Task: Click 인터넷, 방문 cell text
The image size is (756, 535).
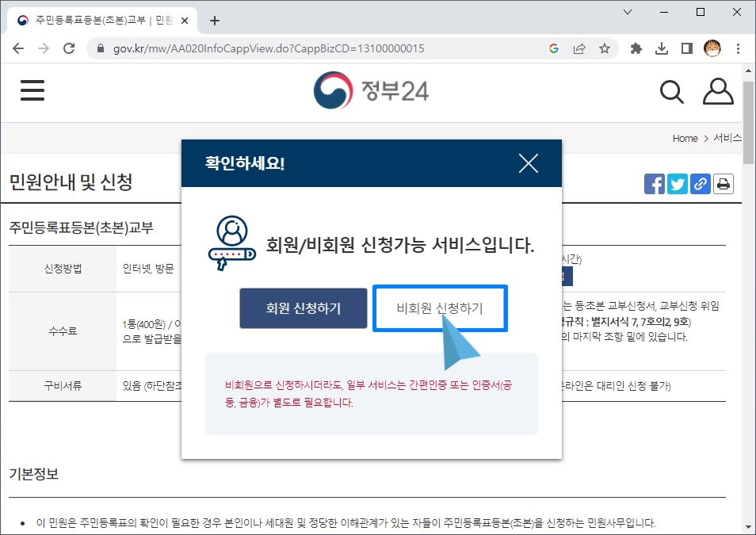Action: (x=148, y=269)
